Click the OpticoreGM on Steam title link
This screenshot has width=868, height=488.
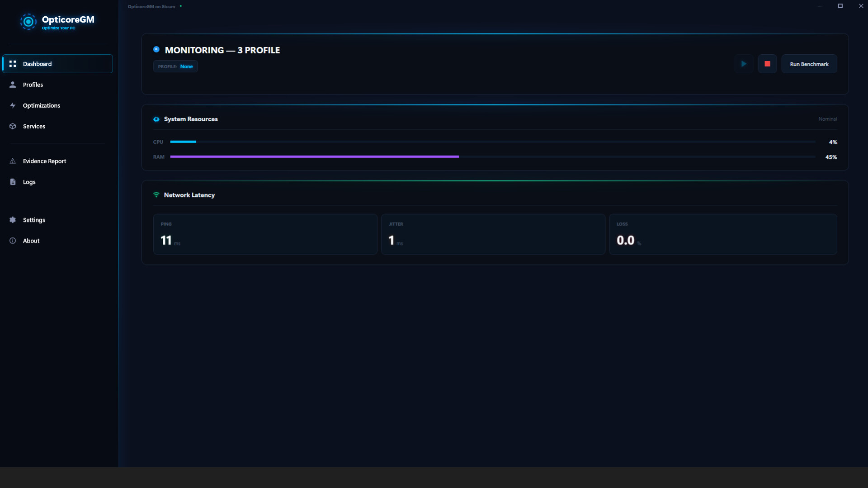pos(151,6)
